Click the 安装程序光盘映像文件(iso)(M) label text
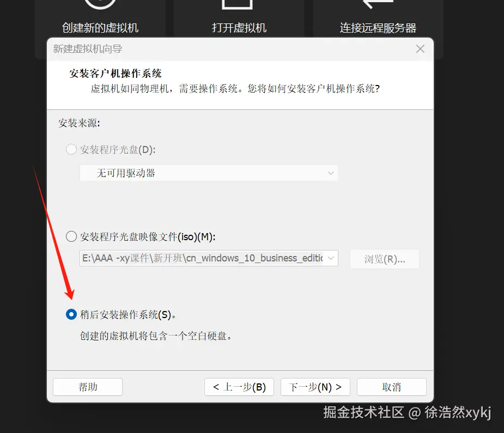This screenshot has height=433, width=504. tap(148, 237)
